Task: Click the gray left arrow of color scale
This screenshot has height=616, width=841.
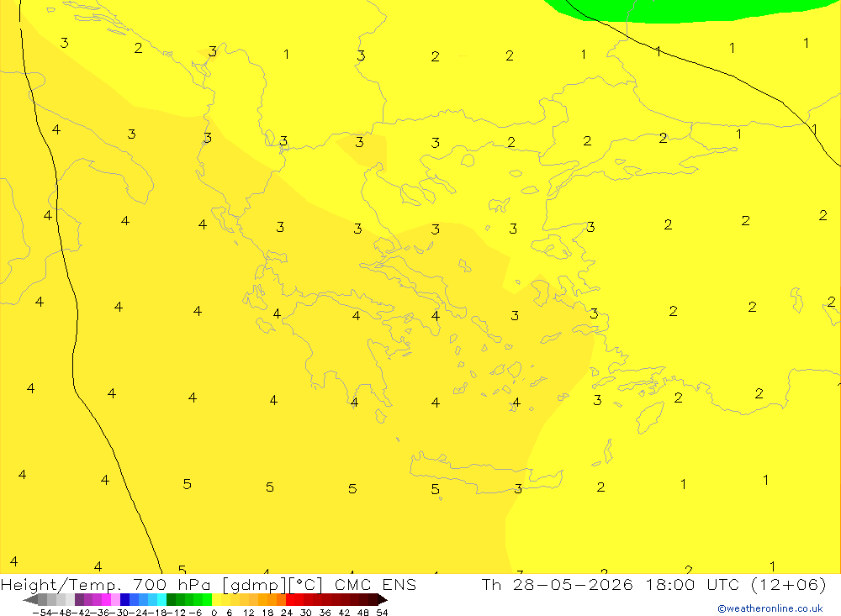Action: pyautogui.click(x=30, y=599)
